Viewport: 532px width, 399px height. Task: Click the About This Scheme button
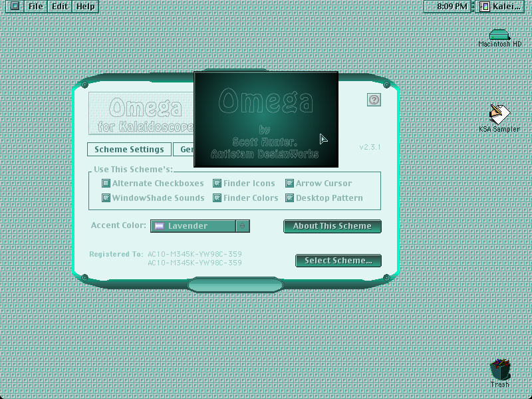332,226
